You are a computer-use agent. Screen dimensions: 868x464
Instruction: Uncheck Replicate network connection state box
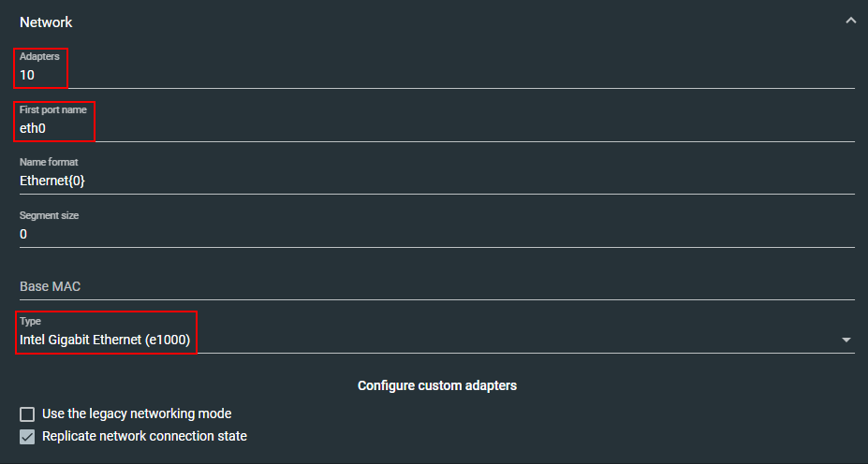[x=27, y=436]
